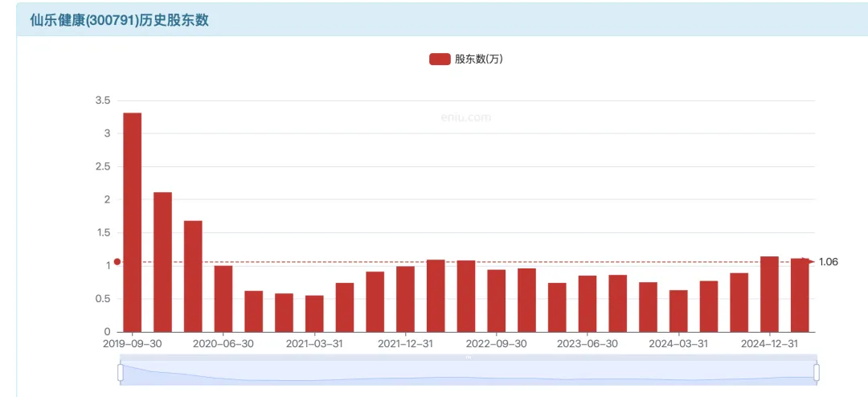Click the 2021-03-31 axis label

[x=314, y=344]
